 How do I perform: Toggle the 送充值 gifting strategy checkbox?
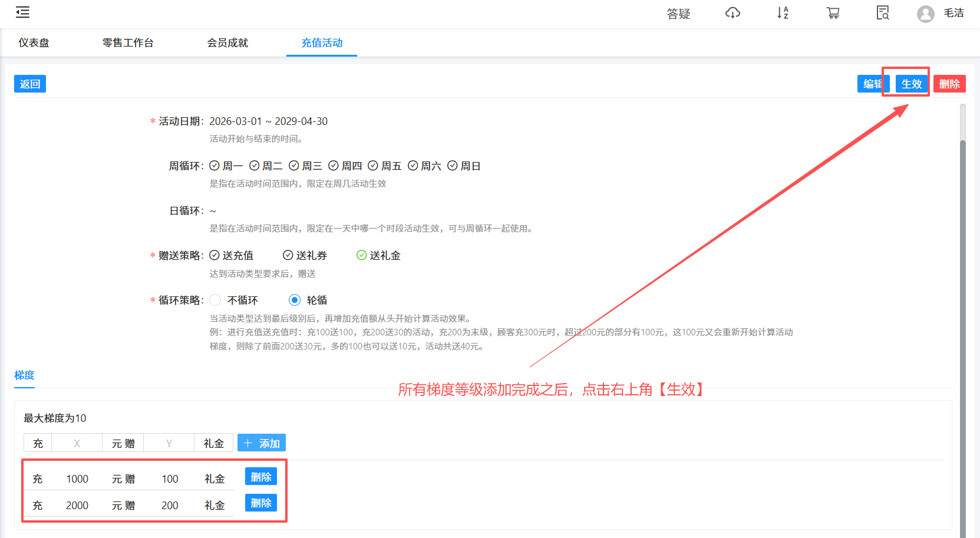215,255
